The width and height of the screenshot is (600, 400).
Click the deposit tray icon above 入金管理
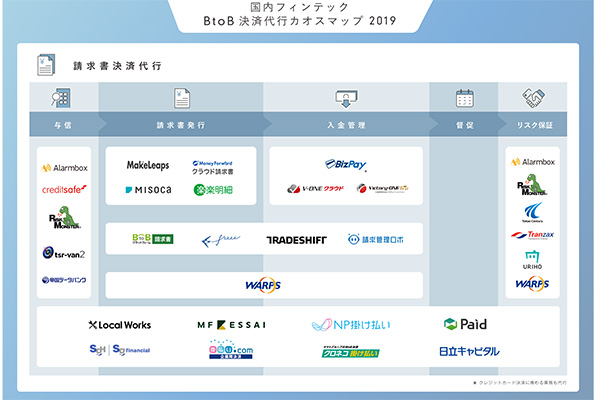[346, 99]
